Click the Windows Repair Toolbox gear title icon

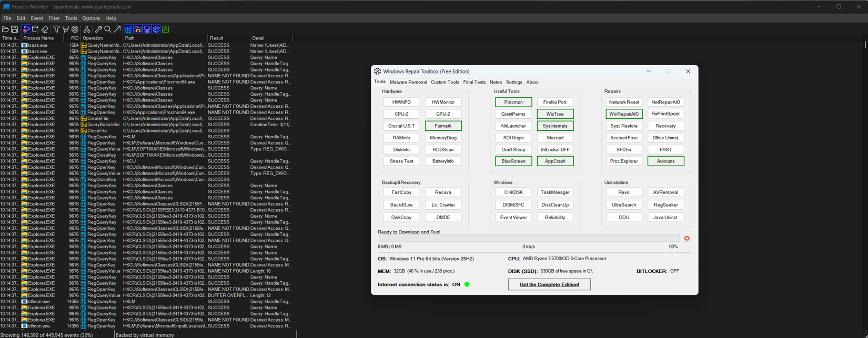[x=377, y=71]
